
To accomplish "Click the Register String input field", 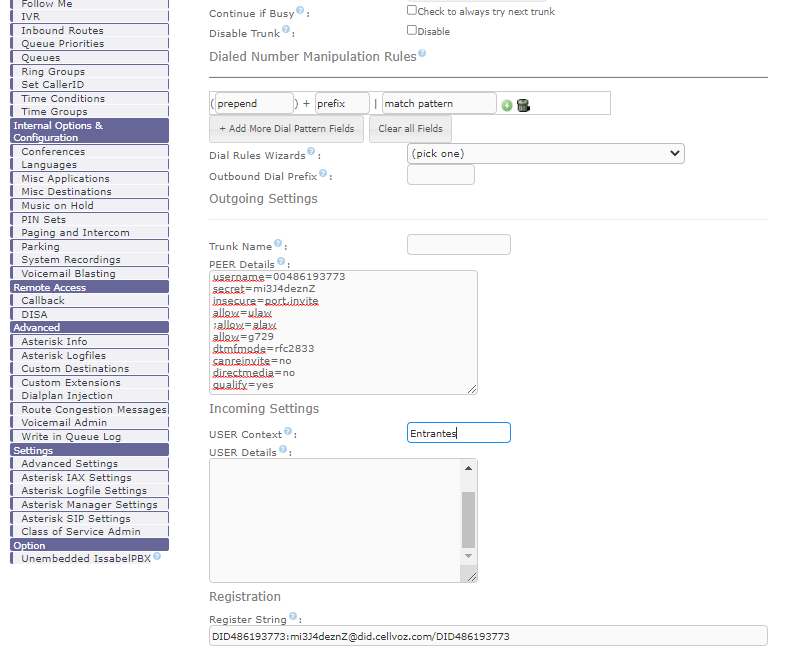I will pyautogui.click(x=488, y=636).
